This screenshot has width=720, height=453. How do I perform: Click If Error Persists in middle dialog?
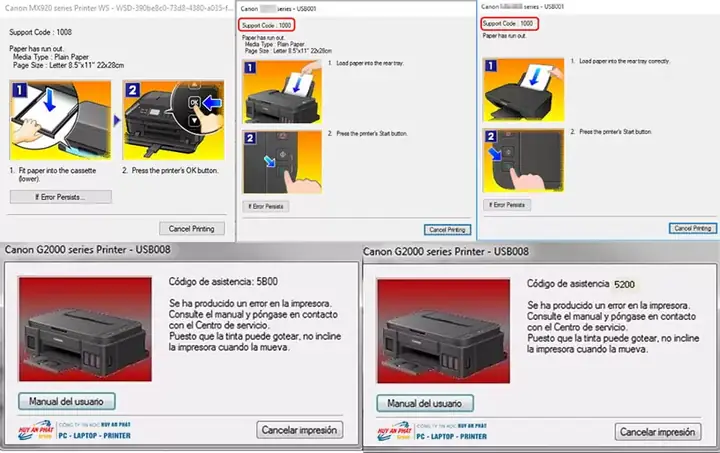[266, 207]
